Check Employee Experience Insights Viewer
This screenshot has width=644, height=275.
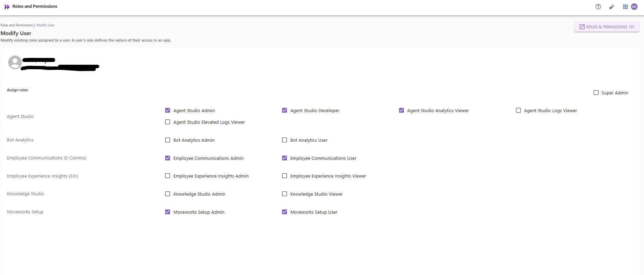coord(284,176)
